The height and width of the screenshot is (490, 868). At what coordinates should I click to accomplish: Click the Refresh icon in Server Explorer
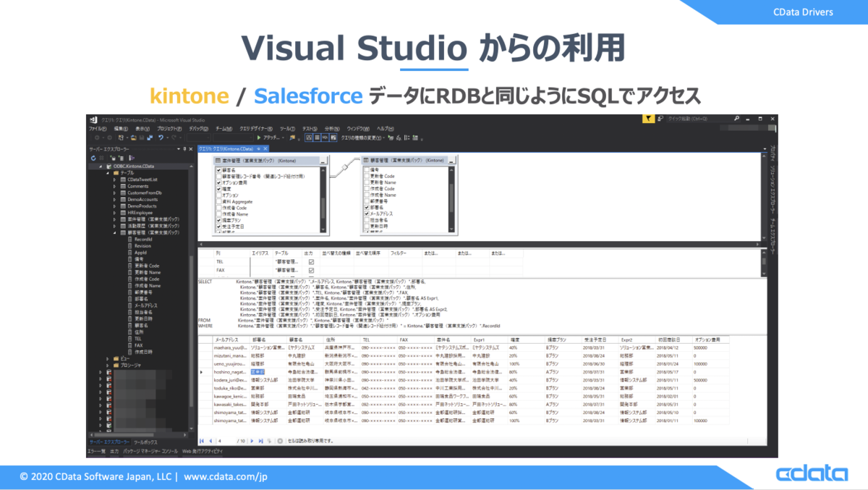click(93, 158)
